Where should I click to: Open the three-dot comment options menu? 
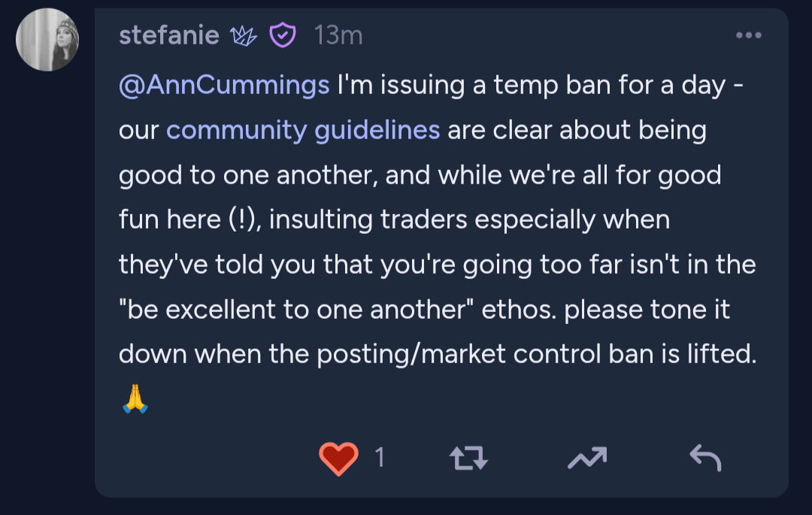pos(749,35)
